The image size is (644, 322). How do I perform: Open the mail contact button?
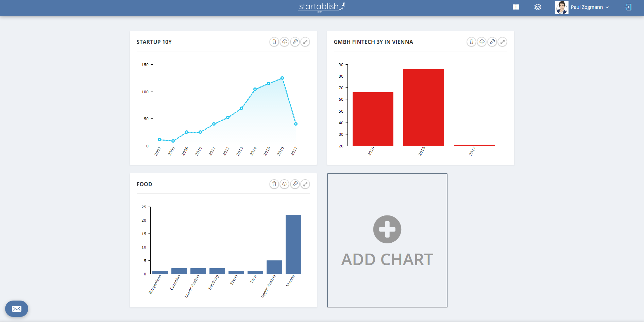(17, 309)
